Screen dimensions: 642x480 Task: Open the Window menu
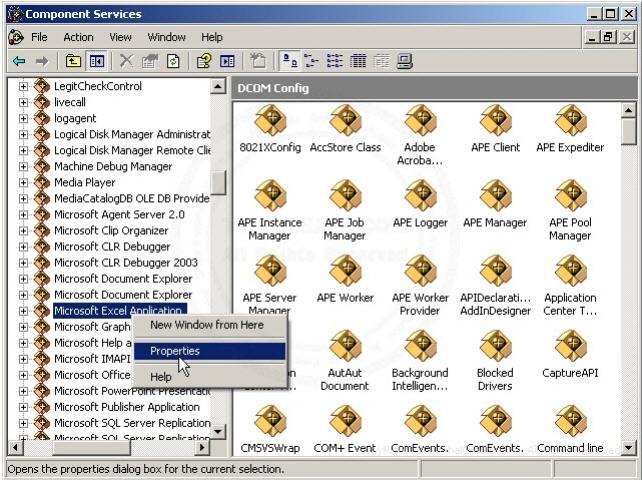(167, 37)
